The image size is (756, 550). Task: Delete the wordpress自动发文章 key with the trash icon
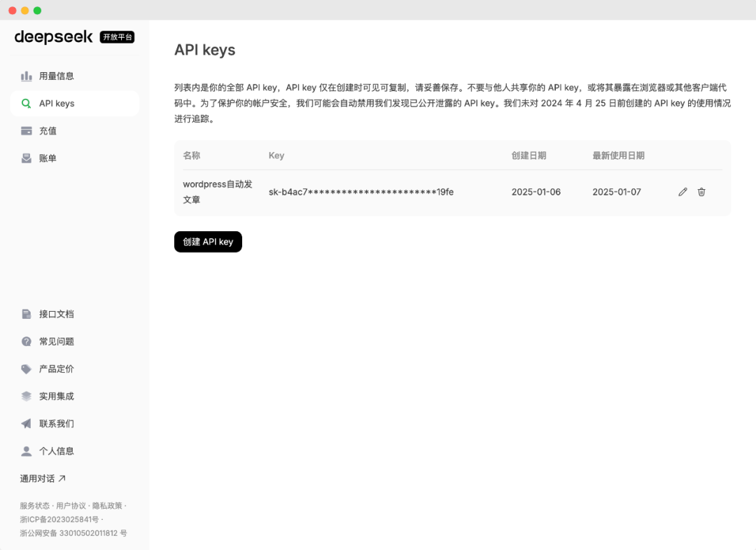click(x=701, y=192)
